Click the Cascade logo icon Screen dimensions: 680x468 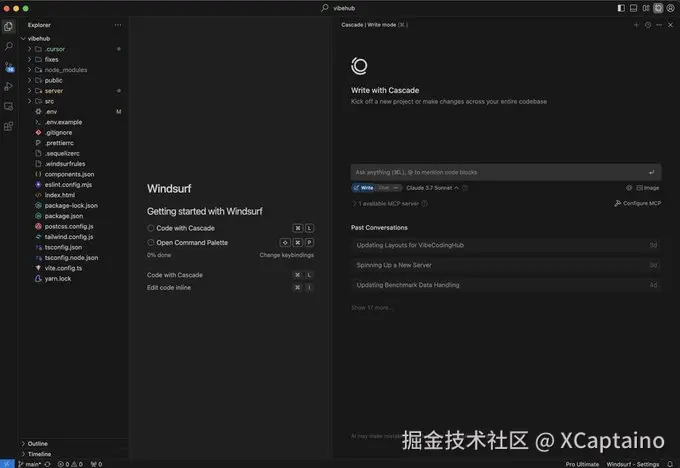click(359, 66)
